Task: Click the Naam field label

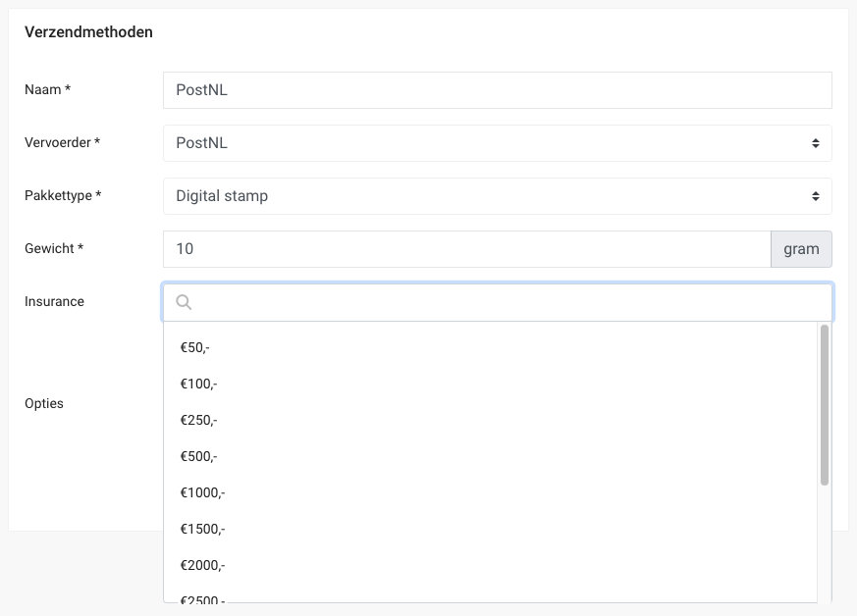Action: pos(47,90)
